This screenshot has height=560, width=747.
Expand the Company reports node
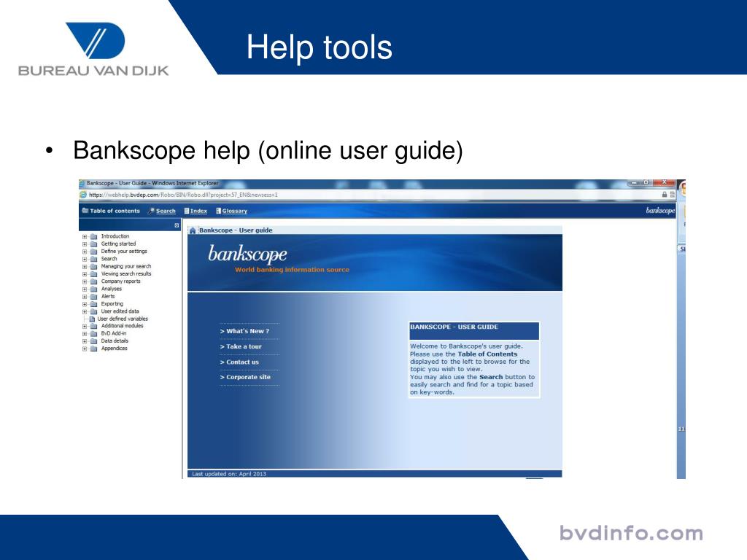(x=85, y=281)
